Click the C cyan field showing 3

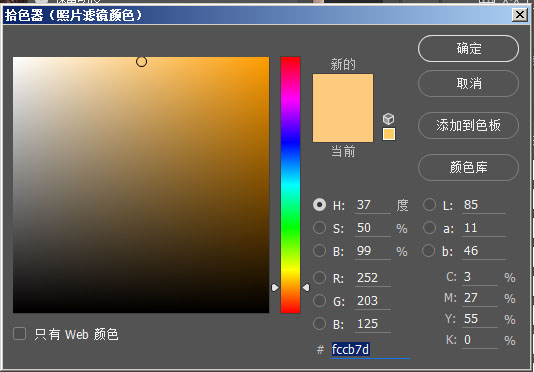coord(480,277)
